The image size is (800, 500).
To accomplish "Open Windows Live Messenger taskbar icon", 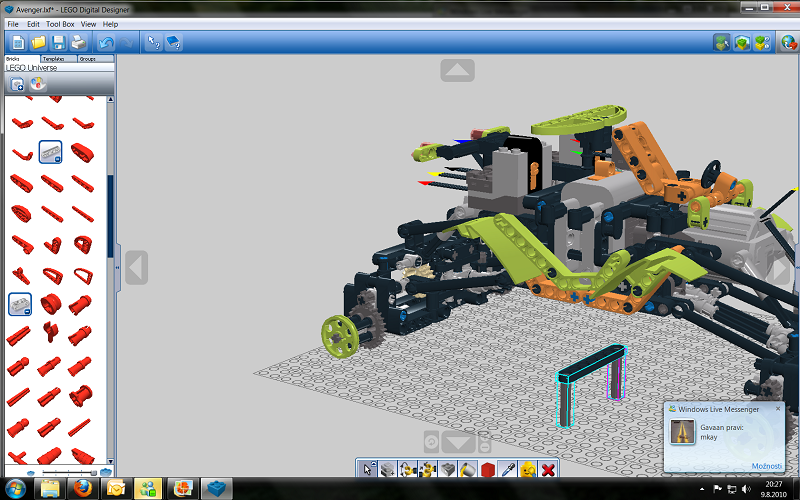I will click(148, 489).
